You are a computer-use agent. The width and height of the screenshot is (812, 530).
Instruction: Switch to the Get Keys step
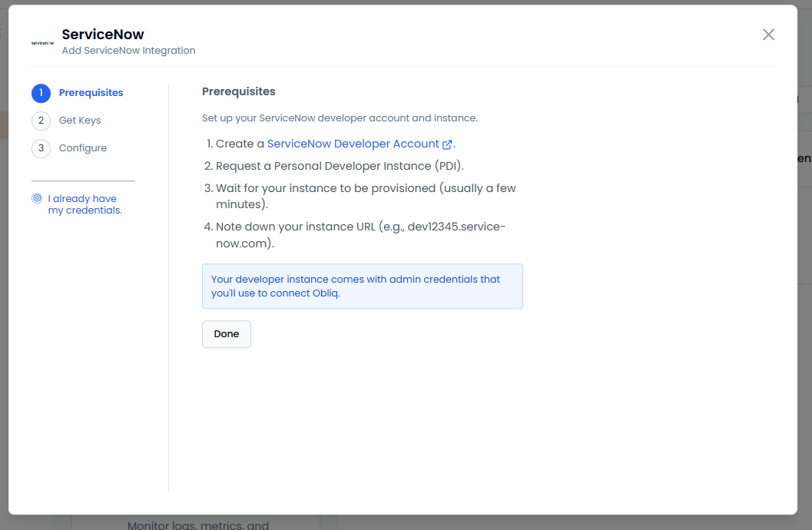(x=80, y=121)
